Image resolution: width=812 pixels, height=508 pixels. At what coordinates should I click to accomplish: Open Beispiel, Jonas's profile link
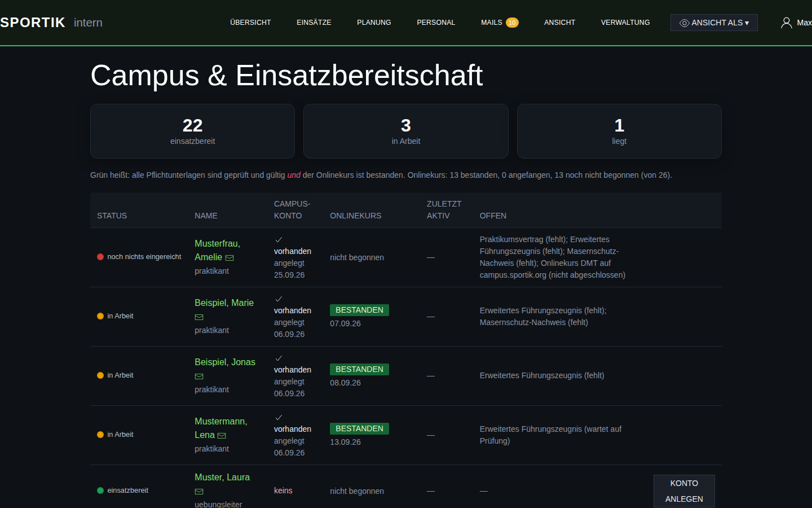(225, 362)
